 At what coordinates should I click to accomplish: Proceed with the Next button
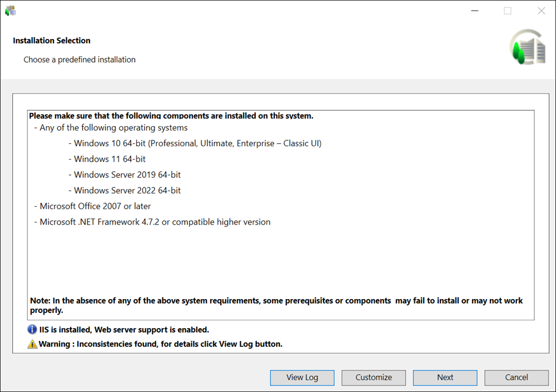[445, 378]
